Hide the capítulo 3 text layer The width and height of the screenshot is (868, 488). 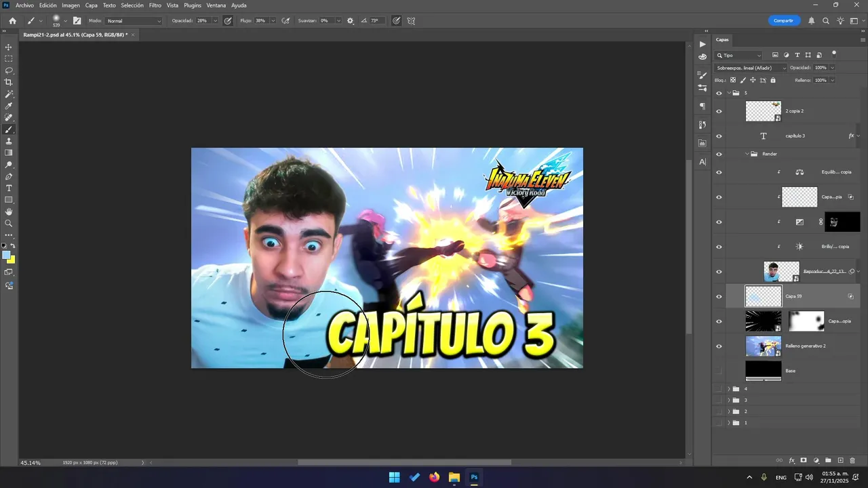click(719, 136)
